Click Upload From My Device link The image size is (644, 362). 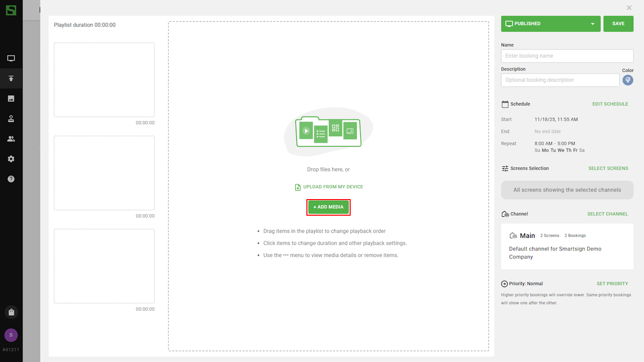(329, 187)
